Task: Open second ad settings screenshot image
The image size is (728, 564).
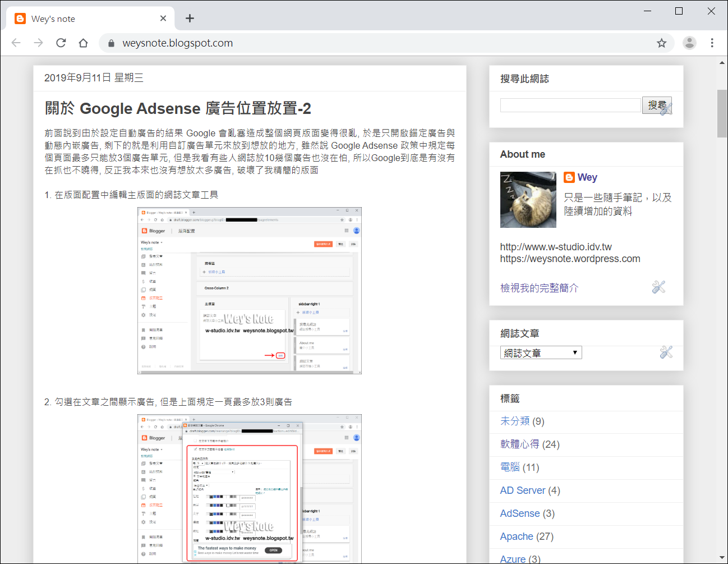Action: point(250,489)
